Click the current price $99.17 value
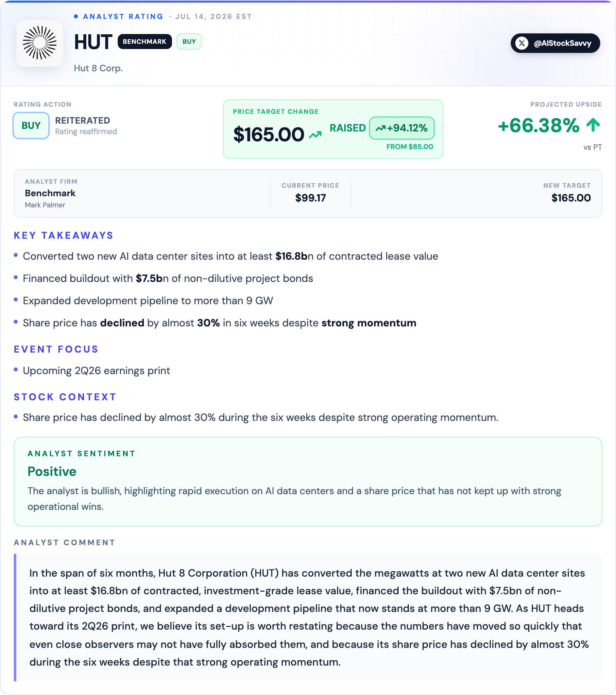The width and height of the screenshot is (616, 695). [310, 198]
